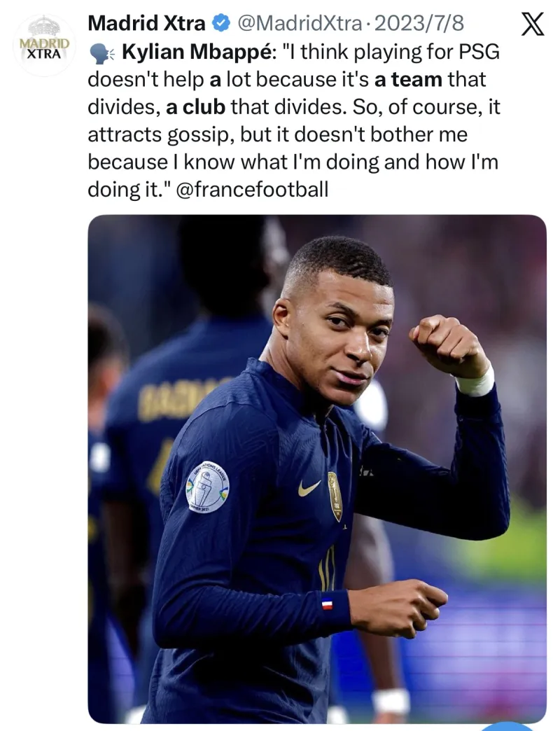Tap the X logo at top right

[533, 26]
